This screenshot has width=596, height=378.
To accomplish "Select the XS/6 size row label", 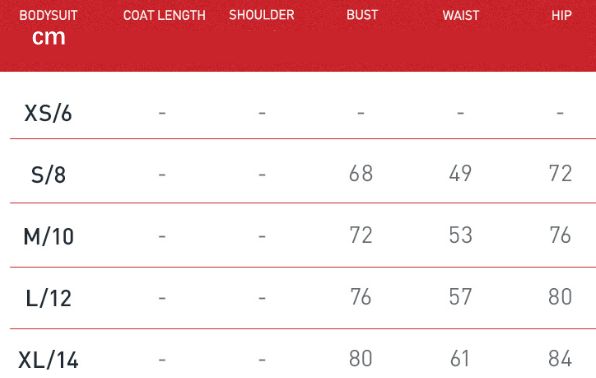I will click(48, 113).
